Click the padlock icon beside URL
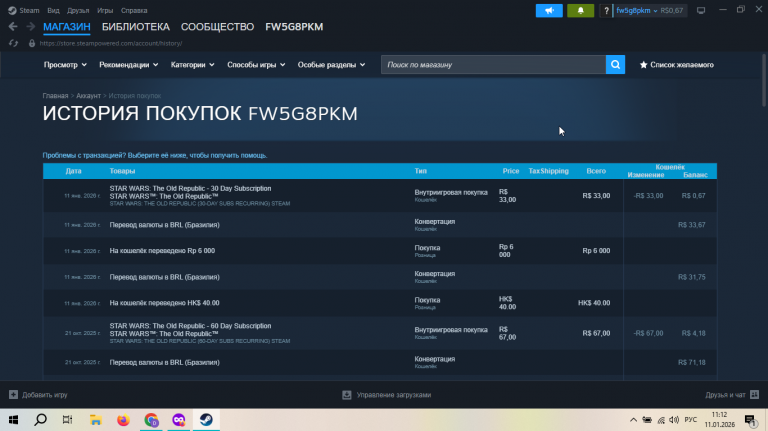The height and width of the screenshot is (431, 768). 32,43
